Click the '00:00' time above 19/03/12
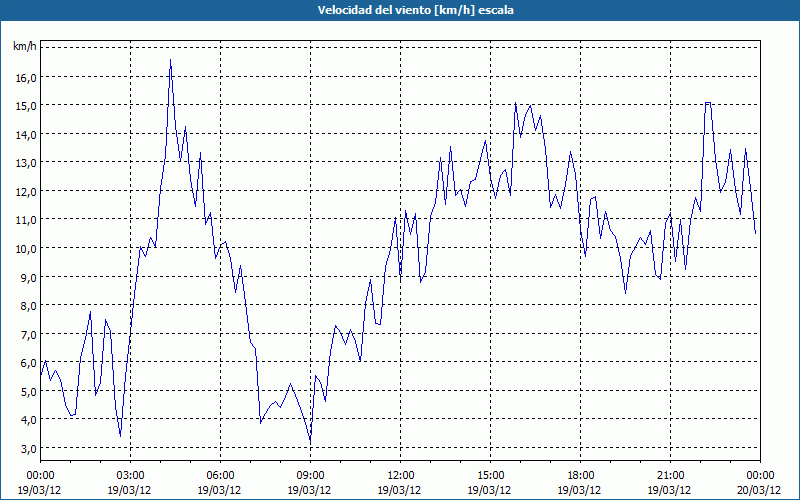This screenshot has width=800, height=500. 40,476
